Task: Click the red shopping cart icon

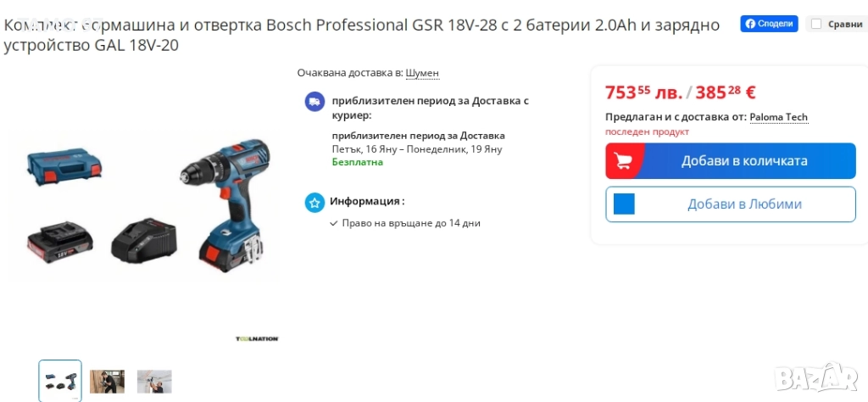Action: (625, 161)
